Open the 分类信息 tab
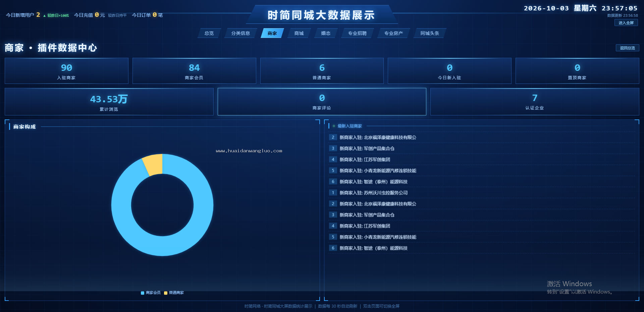This screenshot has height=312, width=644. pyautogui.click(x=240, y=33)
